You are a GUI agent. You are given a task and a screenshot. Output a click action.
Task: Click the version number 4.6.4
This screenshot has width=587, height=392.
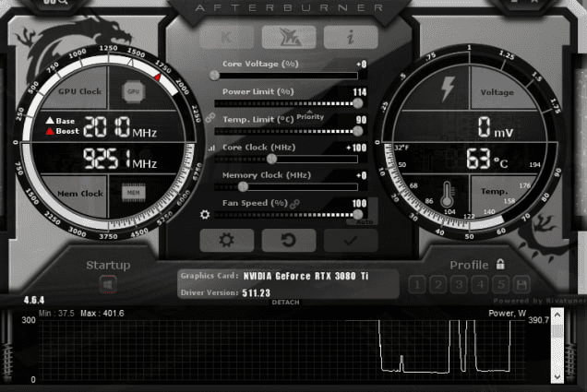point(34,301)
